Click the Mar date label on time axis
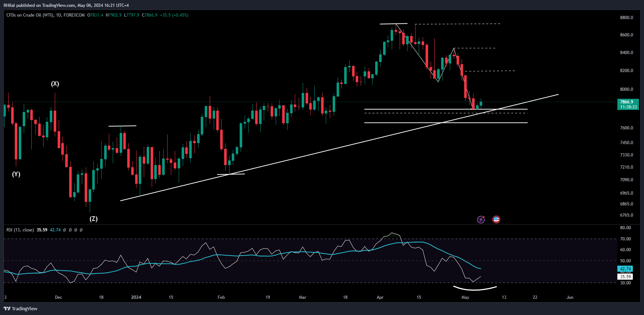This screenshot has height=315, width=644. [302, 297]
